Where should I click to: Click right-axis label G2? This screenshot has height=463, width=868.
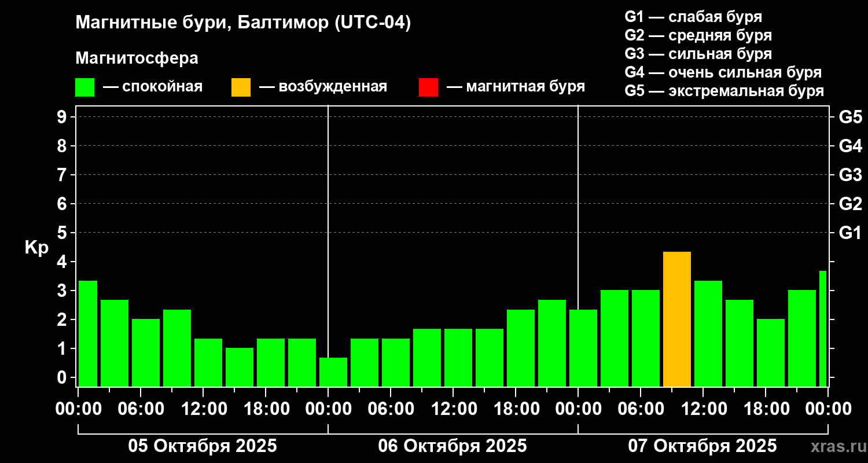pyautogui.click(x=850, y=204)
